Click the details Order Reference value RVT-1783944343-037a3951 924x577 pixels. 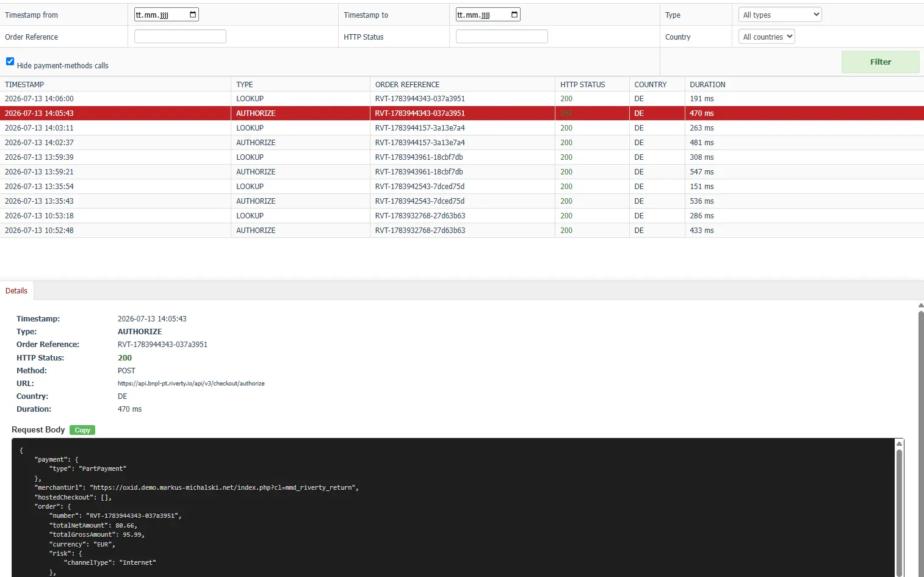click(x=162, y=345)
